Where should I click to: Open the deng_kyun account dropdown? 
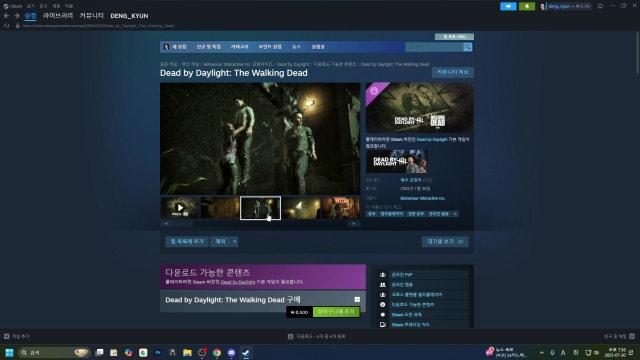click(x=566, y=6)
